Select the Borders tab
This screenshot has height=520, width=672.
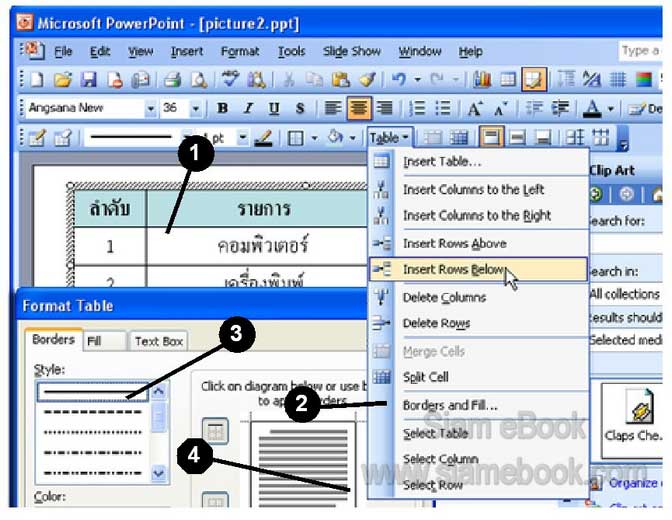(54, 340)
